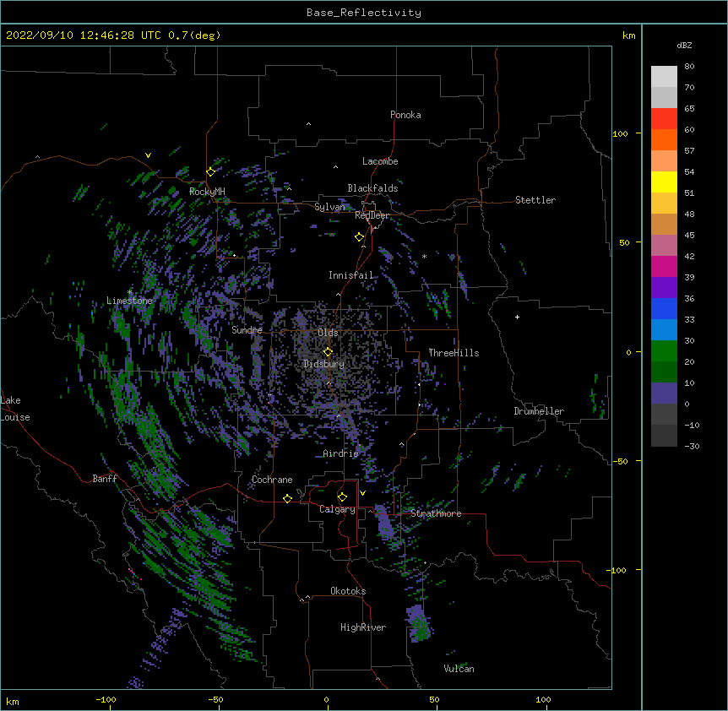Click the Olds town label
The width and height of the screenshot is (728, 711).
click(328, 333)
